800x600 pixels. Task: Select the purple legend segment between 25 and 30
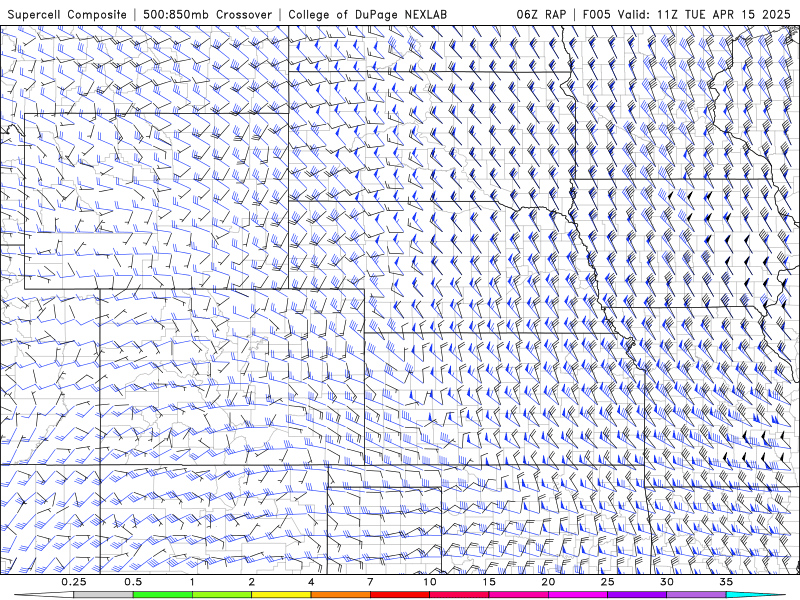637,595
